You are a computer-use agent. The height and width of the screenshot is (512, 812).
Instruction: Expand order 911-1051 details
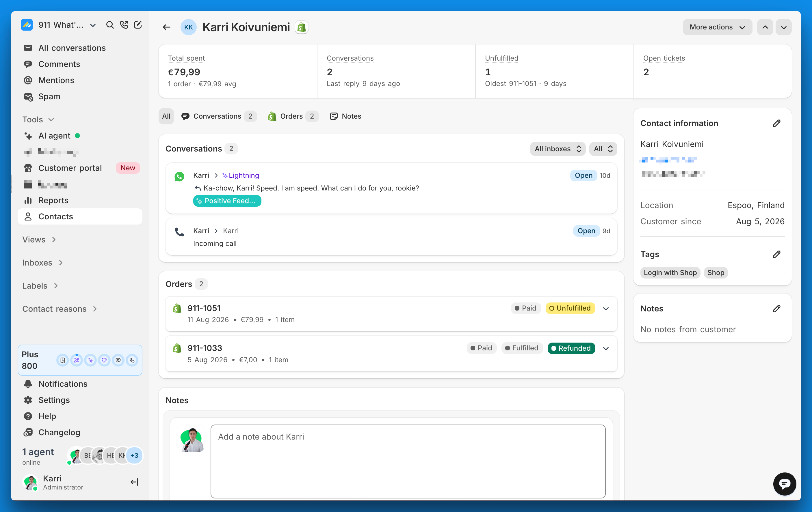pos(606,309)
